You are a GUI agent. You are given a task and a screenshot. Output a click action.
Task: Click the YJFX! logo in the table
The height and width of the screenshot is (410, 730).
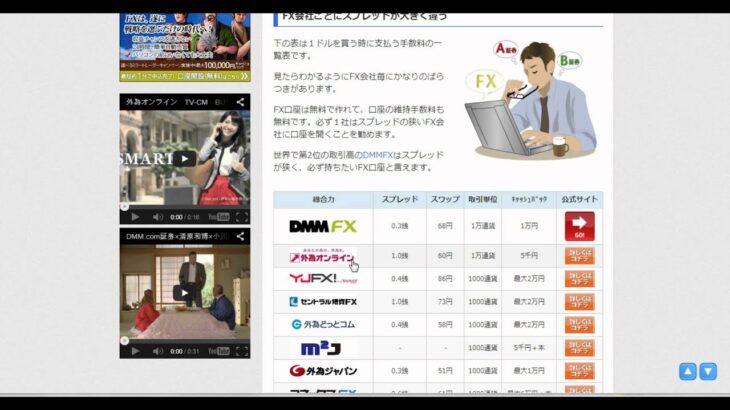322,278
